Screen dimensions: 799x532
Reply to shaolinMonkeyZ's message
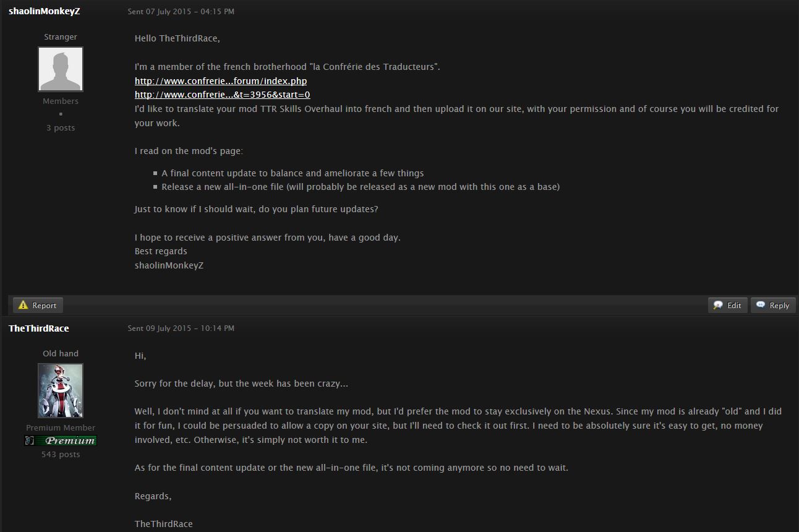coord(773,305)
